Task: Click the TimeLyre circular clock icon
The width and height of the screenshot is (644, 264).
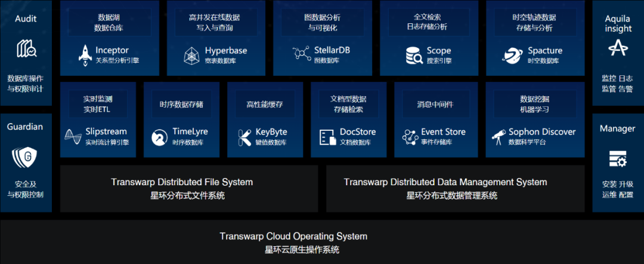Action: [x=159, y=138]
